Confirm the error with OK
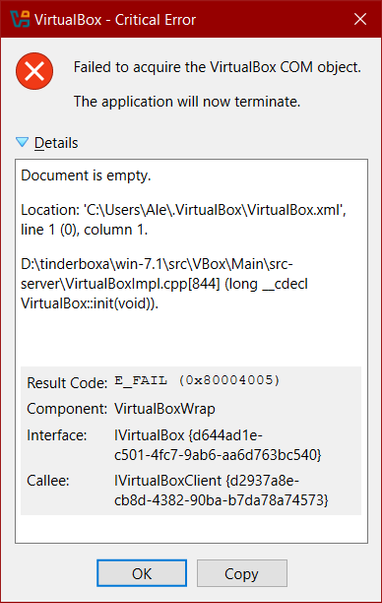The image size is (382, 603). [x=142, y=573]
